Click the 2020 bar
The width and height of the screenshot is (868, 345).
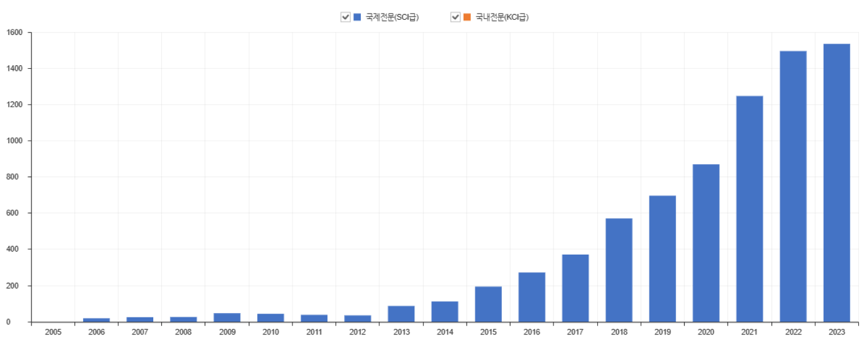pyautogui.click(x=706, y=243)
